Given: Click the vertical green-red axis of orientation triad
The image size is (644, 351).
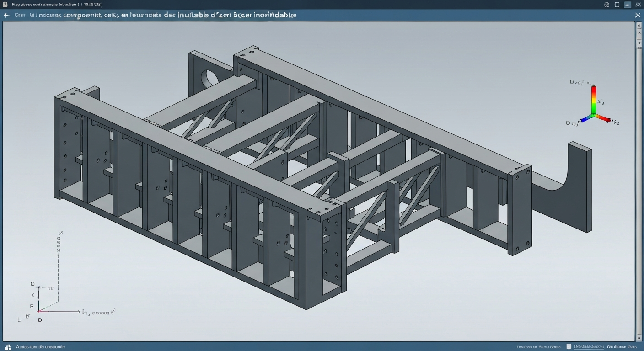Looking at the screenshot, I should [x=594, y=100].
